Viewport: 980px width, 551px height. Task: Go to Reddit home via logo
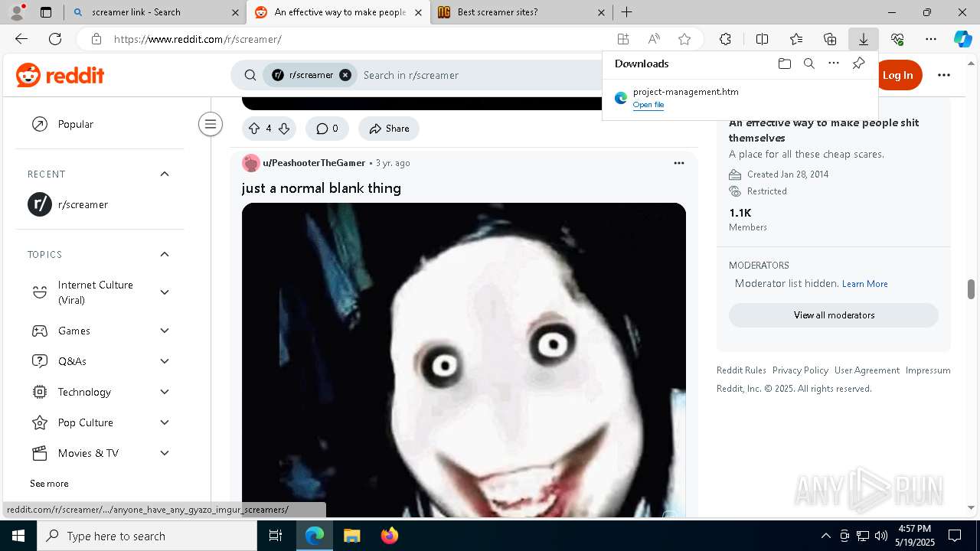[60, 75]
